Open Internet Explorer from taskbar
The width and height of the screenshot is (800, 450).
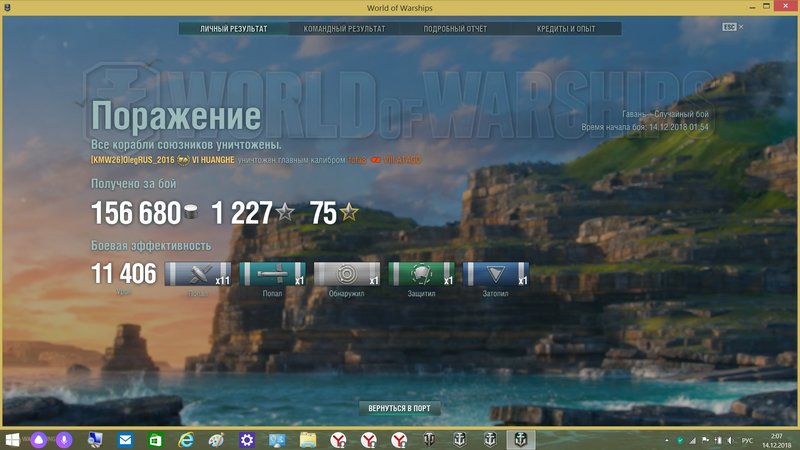coord(186,440)
